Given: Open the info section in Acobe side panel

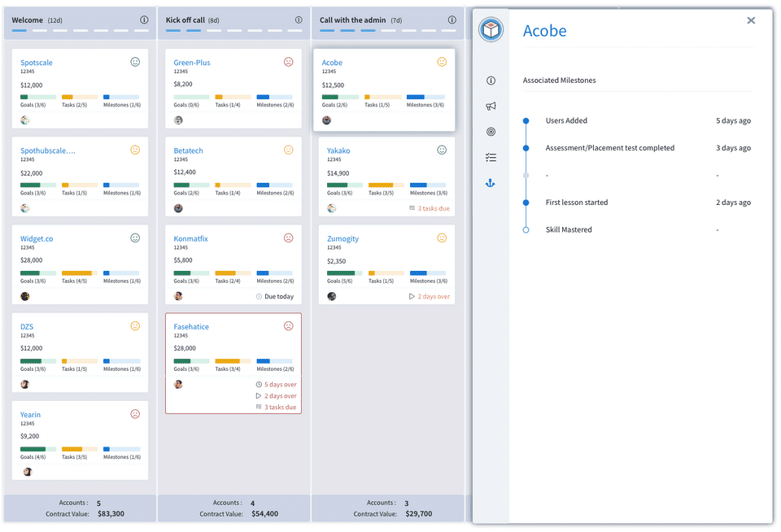Looking at the screenshot, I should (x=491, y=81).
